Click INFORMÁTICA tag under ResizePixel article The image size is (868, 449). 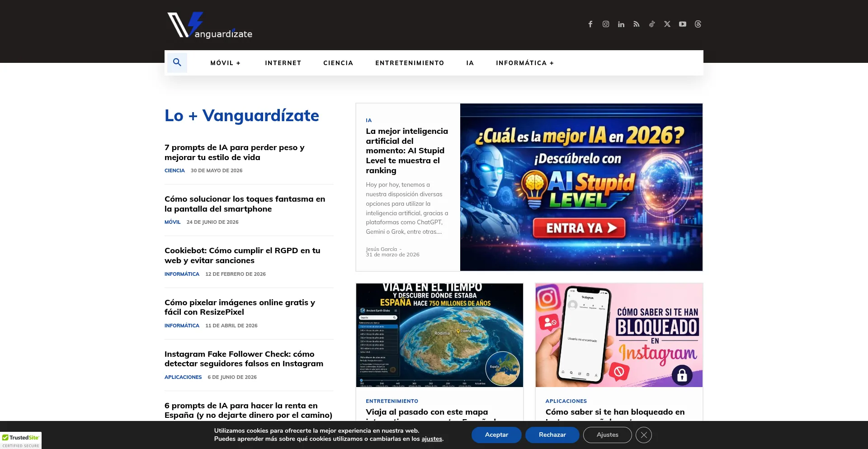pyautogui.click(x=182, y=326)
